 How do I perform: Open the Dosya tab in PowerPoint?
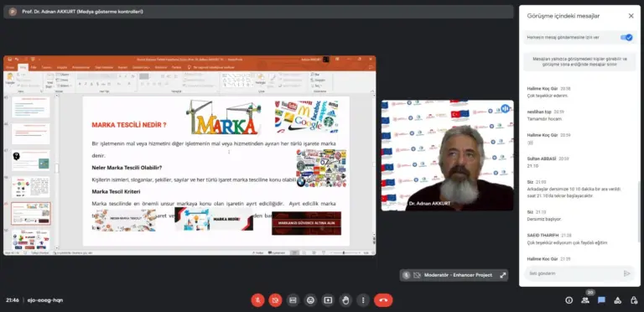[x=10, y=67]
